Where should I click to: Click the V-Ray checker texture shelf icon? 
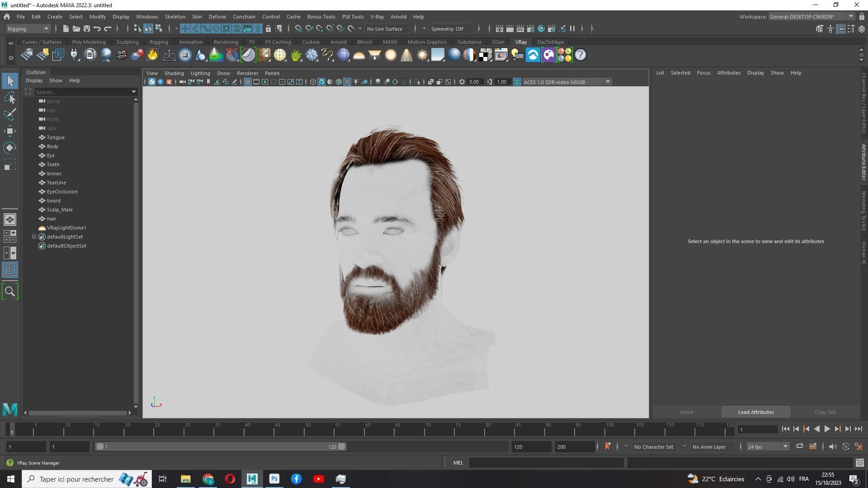click(x=486, y=55)
